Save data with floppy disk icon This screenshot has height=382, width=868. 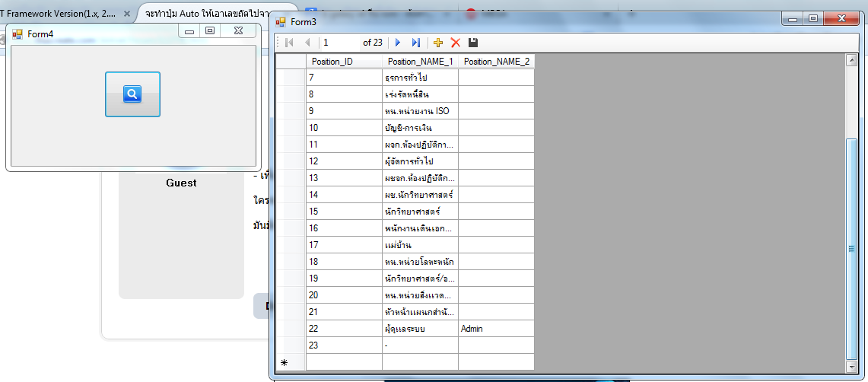click(472, 43)
